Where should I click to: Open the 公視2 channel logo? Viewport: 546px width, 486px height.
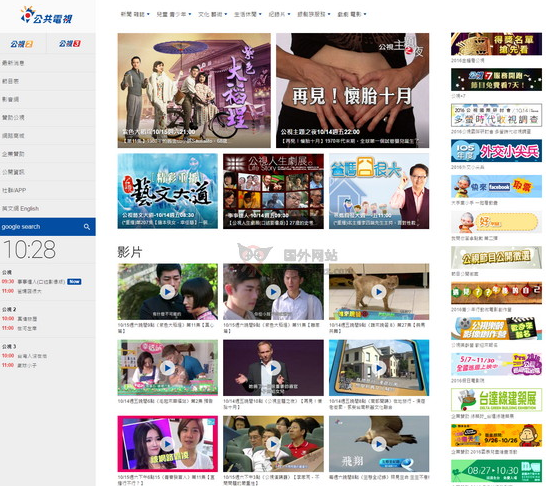(22, 44)
